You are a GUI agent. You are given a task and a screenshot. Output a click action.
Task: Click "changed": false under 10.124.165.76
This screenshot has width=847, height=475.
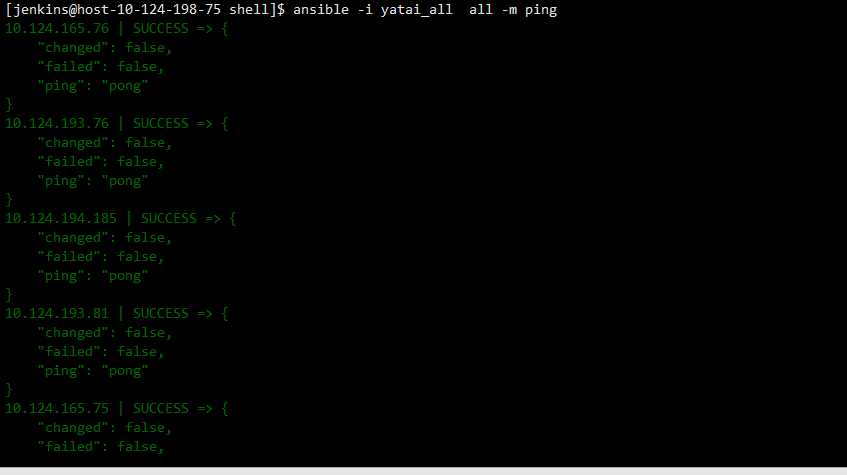(104, 48)
